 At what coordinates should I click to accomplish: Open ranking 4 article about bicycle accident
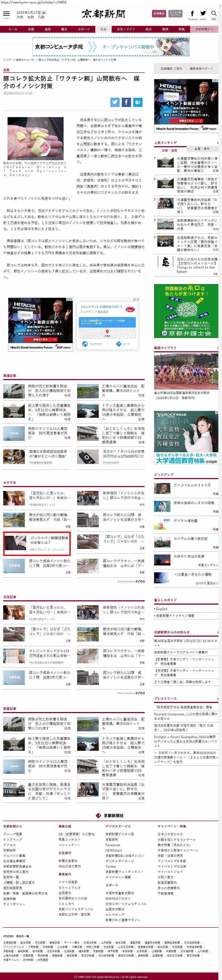click(x=197, y=224)
